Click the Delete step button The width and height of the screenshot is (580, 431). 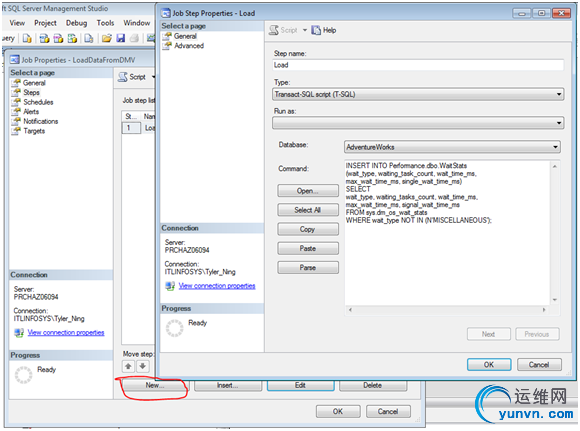click(373, 385)
